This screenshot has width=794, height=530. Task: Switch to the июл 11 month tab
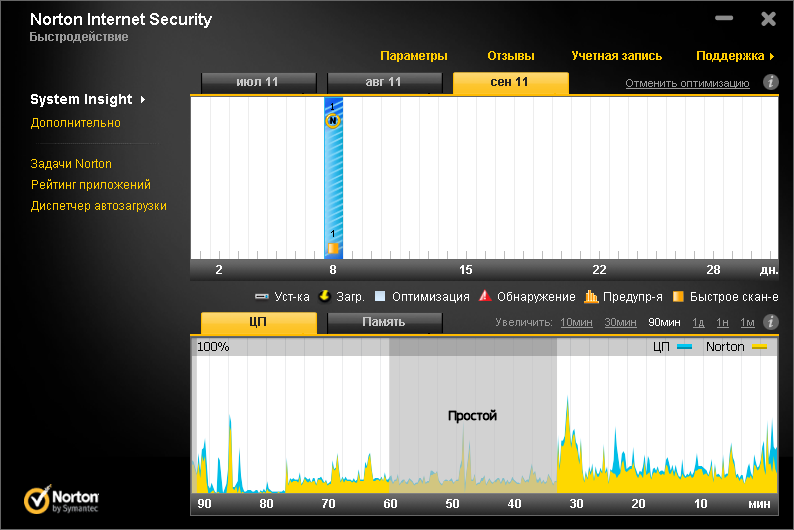coord(258,83)
